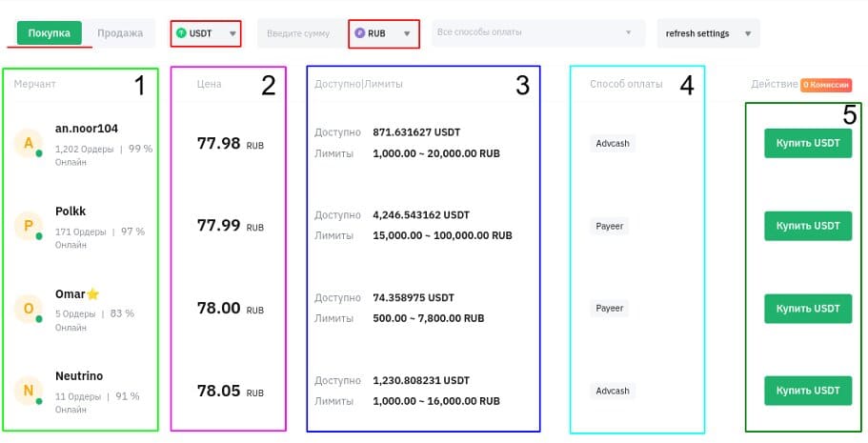Screen dimensions: 868x443
Task: Click Omar merchant avatar icon
Action: [29, 309]
